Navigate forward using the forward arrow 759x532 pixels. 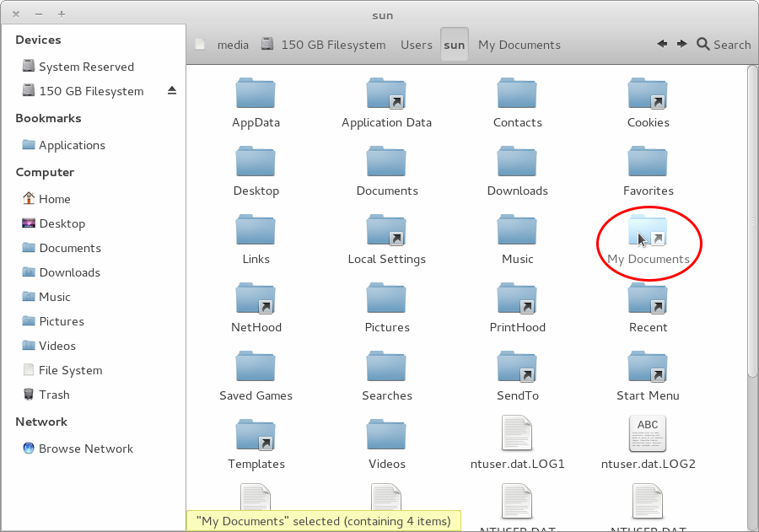681,45
